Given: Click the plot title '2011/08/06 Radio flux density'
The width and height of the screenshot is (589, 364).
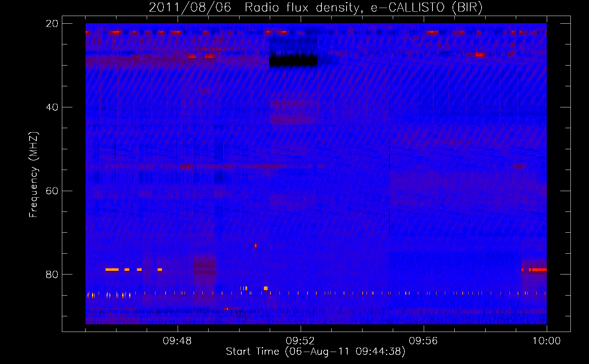Looking at the screenshot, I should click(x=254, y=7).
